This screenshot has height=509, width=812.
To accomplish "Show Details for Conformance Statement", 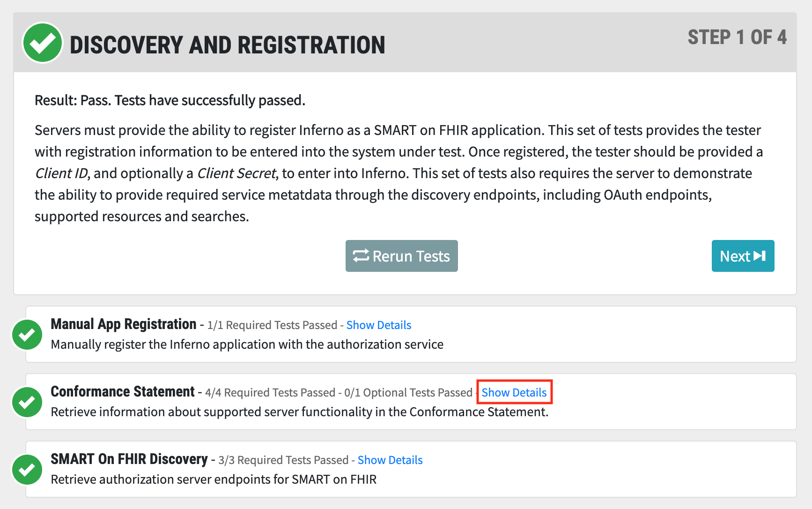I will coord(514,392).
